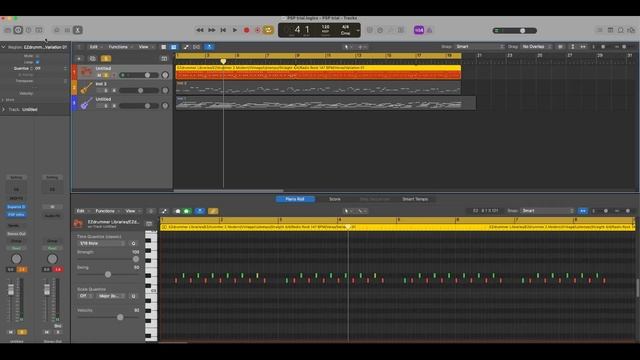The image size is (640, 360).
Task: Click the orange guitar icon on track 2
Action: (86, 87)
